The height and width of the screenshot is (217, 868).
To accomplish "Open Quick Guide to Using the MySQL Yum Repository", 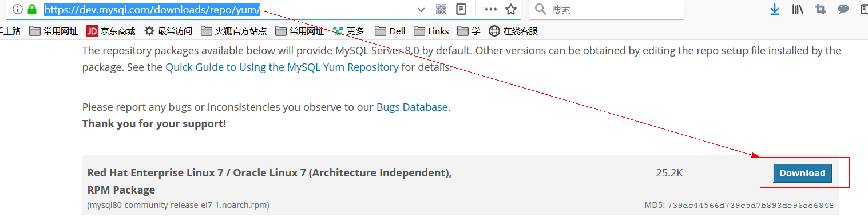I will pyautogui.click(x=282, y=67).
